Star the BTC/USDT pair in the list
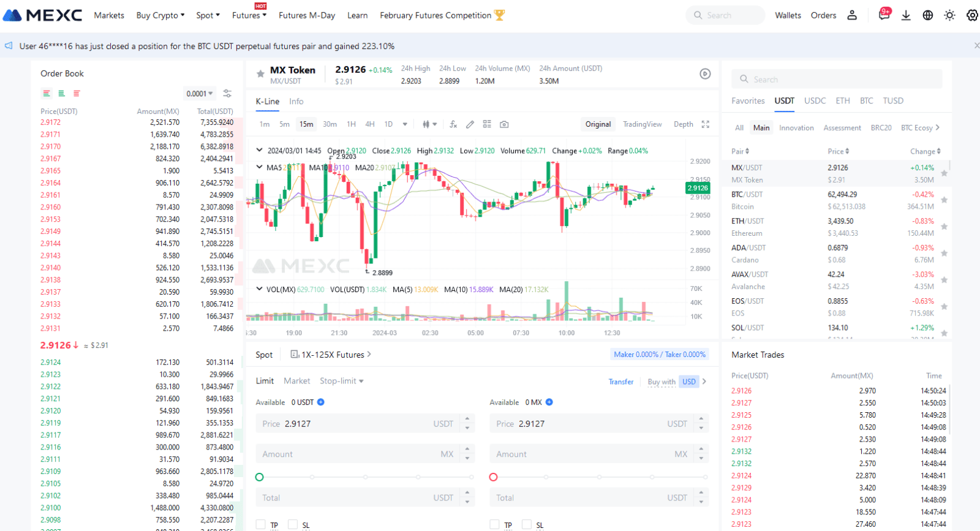The height and width of the screenshot is (531, 980). point(944,200)
